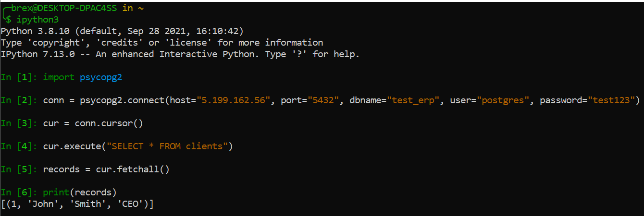Click the SQL string "SELECT * FROM clients"

[167, 146]
